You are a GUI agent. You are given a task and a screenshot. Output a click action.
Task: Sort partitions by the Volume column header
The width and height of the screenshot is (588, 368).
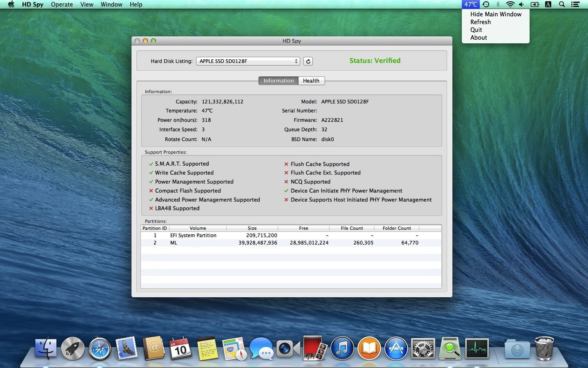(198, 229)
